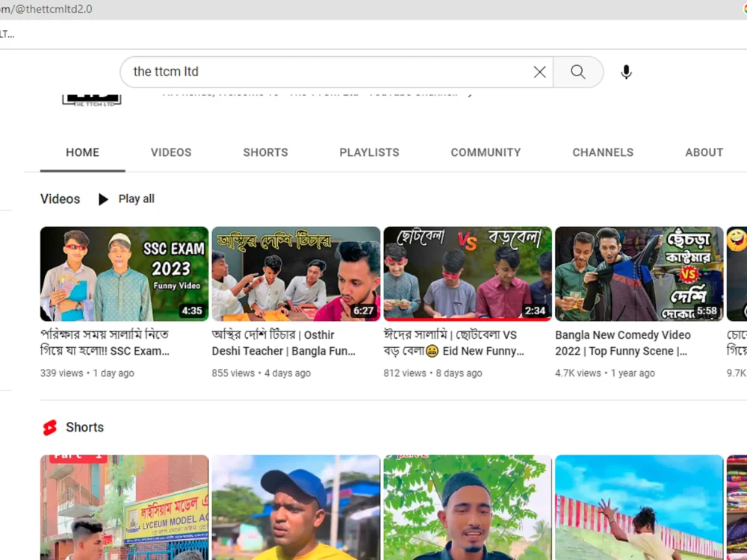Open the 6:27 Osthir Deshi Teacher thumbnail

coord(296,274)
